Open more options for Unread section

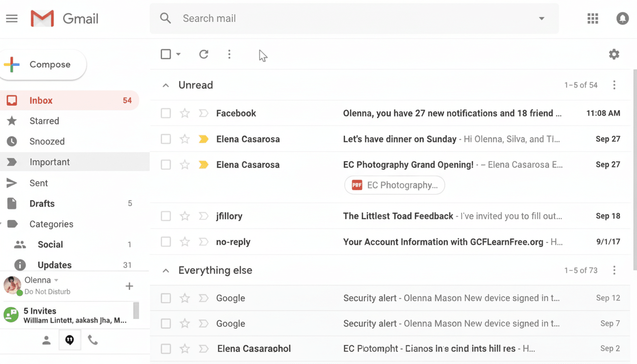[614, 85]
